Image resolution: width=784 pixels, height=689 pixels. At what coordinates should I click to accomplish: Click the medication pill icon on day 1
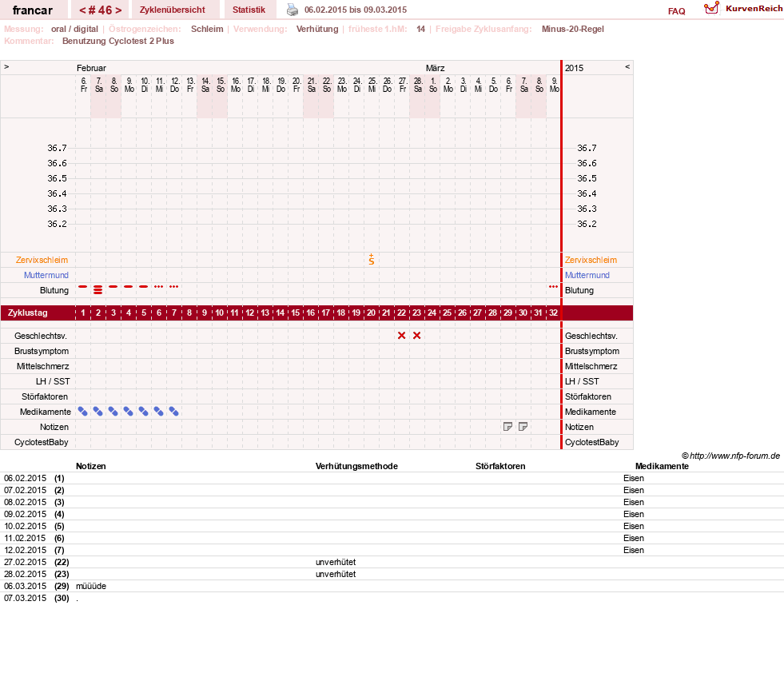pos(83,412)
